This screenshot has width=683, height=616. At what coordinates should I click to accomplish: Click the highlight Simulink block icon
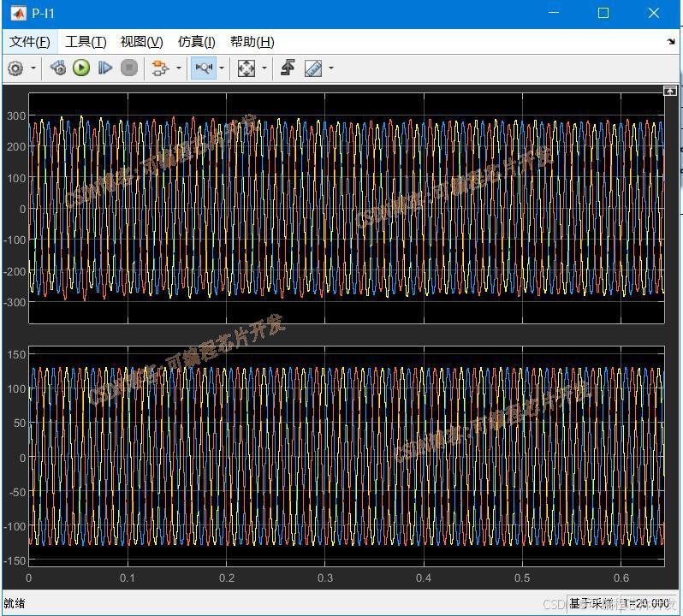point(159,68)
